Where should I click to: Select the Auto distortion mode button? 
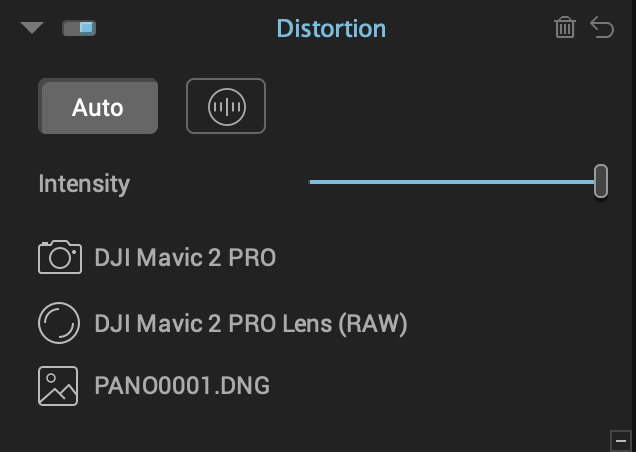(x=98, y=106)
